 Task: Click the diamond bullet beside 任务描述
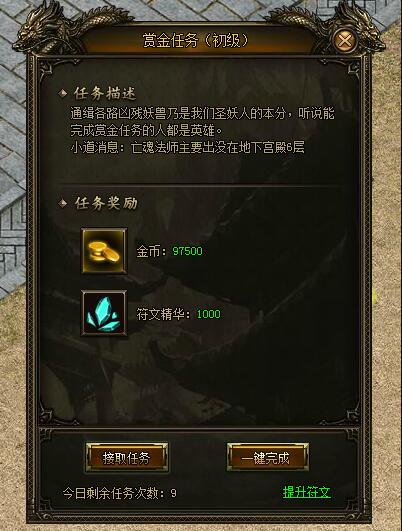click(63, 93)
